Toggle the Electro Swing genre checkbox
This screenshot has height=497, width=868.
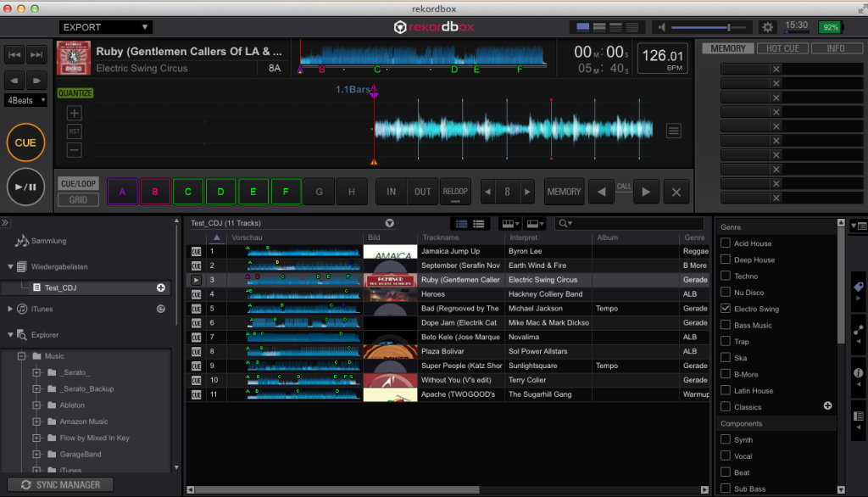(x=725, y=309)
